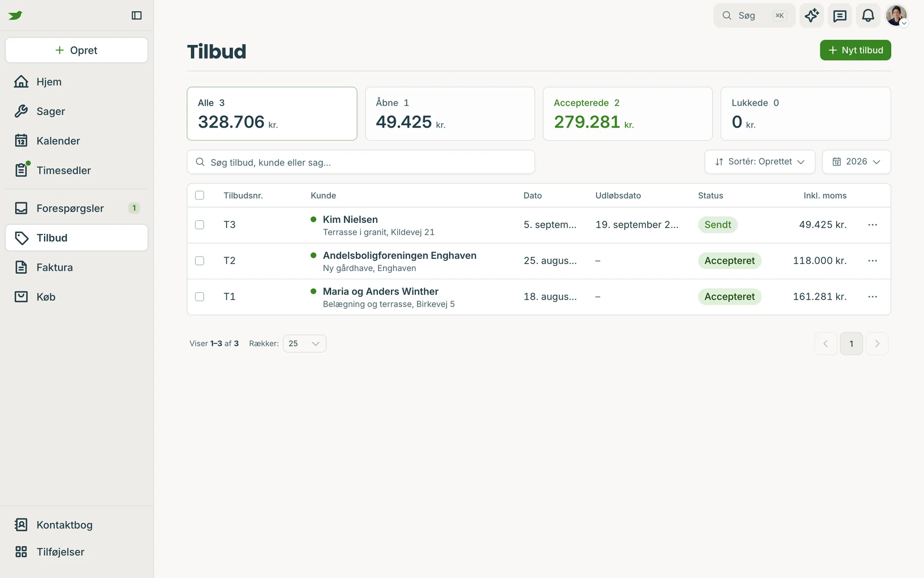
Task: Tick the checkbox for tilbud T2
Action: pyautogui.click(x=200, y=261)
